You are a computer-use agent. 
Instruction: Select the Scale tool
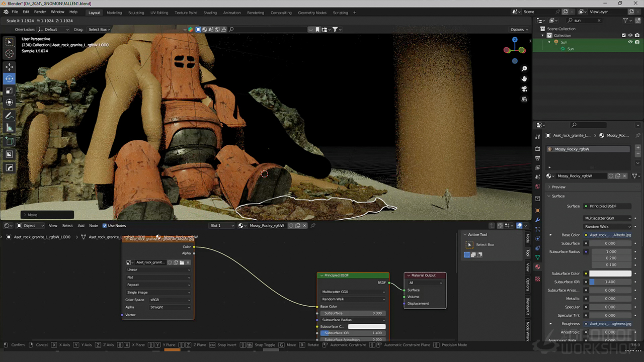10,90
